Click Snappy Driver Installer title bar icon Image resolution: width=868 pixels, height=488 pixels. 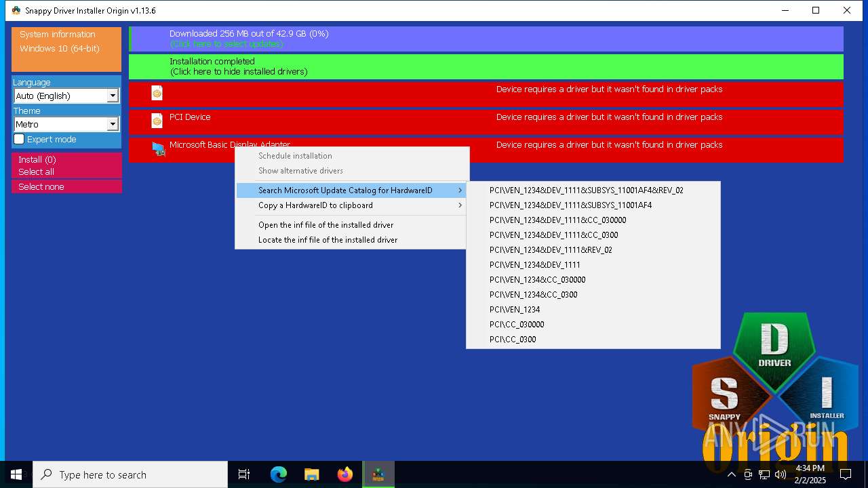(16, 10)
